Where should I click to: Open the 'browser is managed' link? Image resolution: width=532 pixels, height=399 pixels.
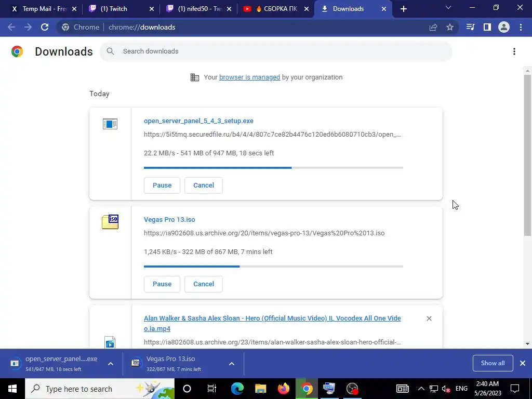(250, 77)
